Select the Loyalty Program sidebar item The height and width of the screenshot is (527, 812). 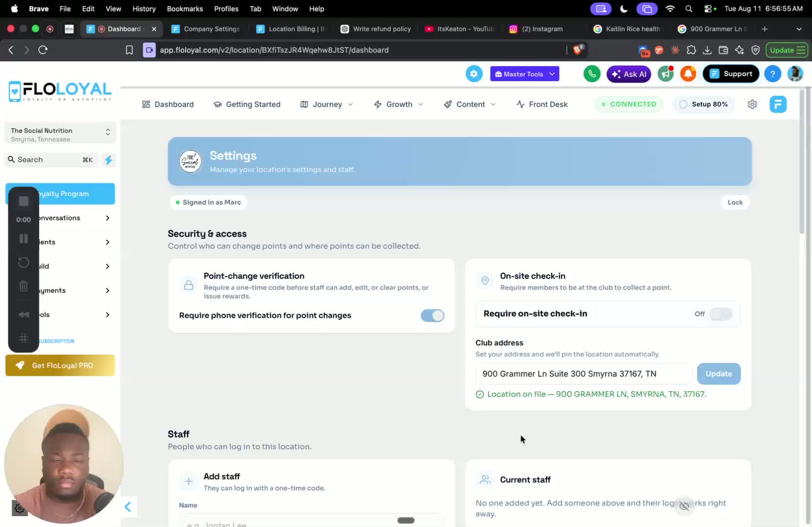pos(60,194)
